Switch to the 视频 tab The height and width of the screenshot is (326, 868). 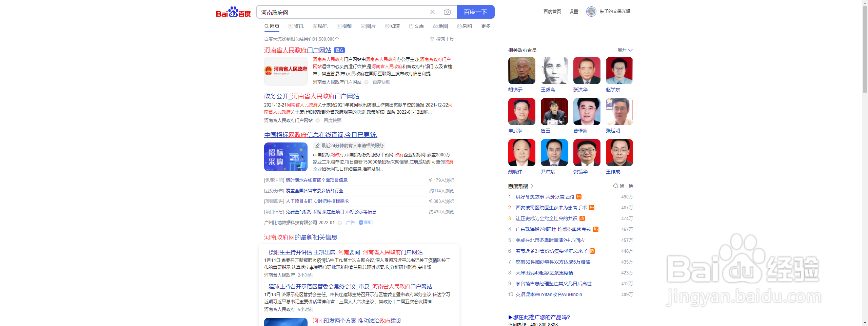344,26
